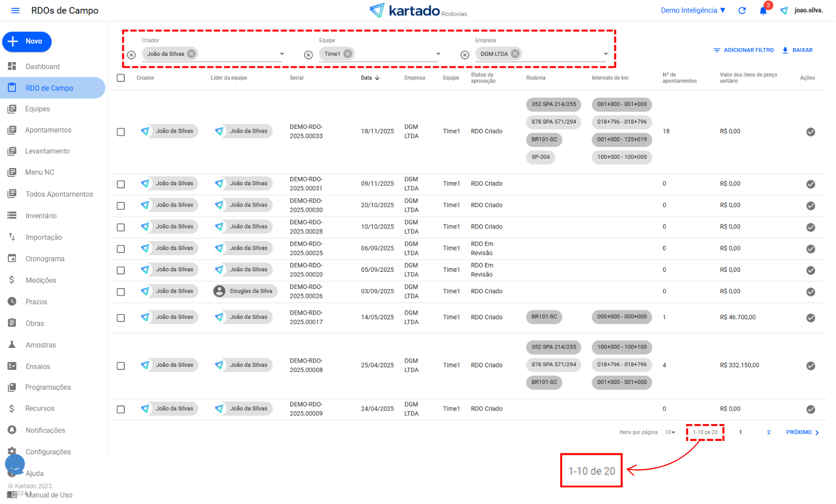Check the row for DEMO-RDO-2025.00031
836x504 pixels.
tap(121, 184)
